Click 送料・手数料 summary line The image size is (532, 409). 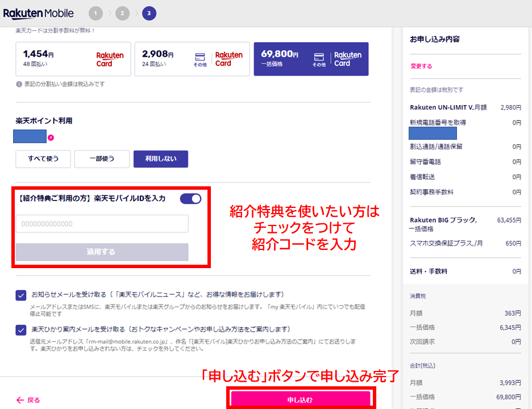point(465,272)
